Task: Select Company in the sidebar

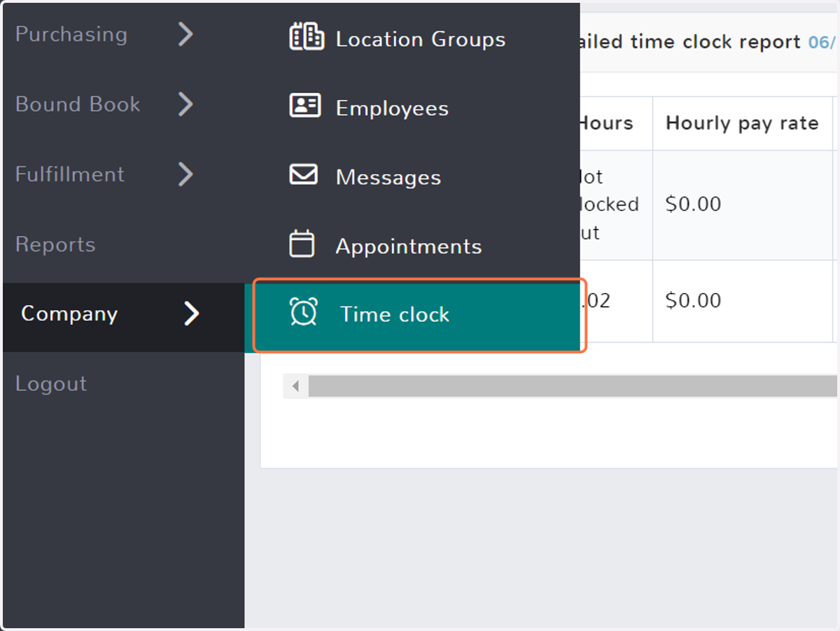Action: (x=124, y=317)
